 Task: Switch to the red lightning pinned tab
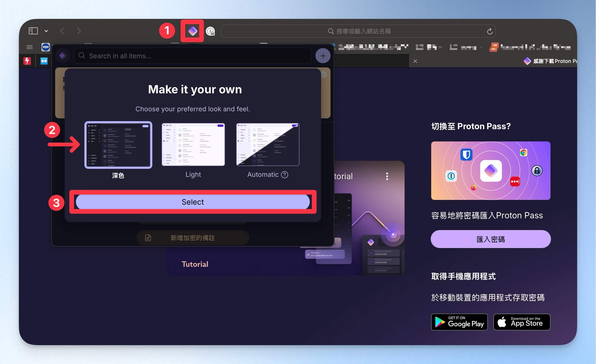[27, 61]
